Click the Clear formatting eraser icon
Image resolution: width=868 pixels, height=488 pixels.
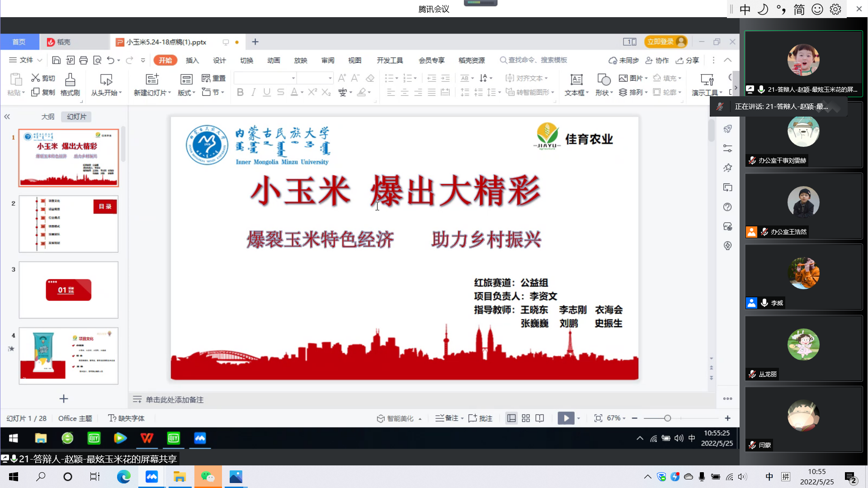point(370,78)
